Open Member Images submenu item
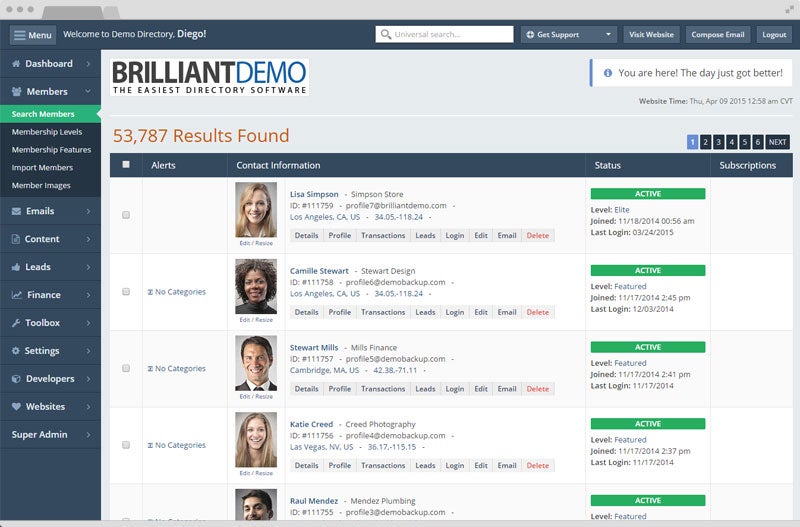 (41, 185)
